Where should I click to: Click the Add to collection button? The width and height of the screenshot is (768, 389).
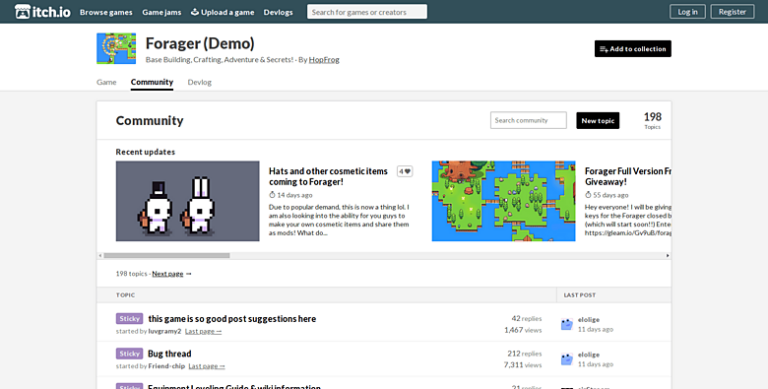633,49
